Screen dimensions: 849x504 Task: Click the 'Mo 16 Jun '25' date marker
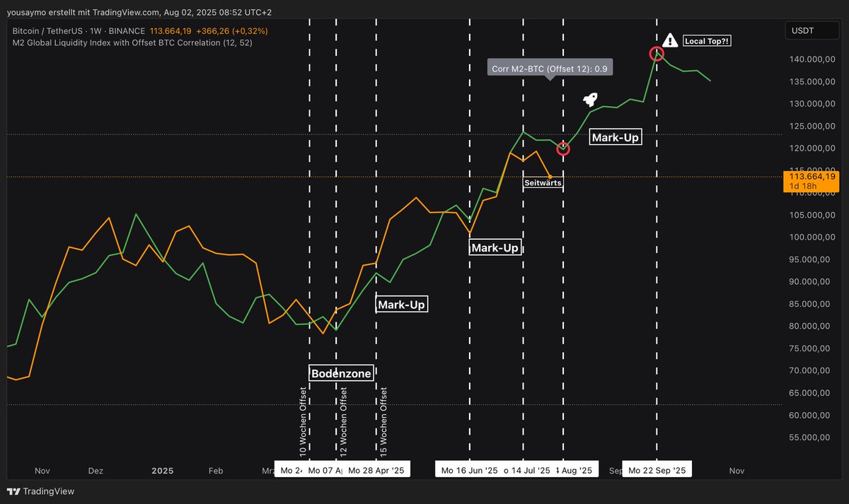470,470
